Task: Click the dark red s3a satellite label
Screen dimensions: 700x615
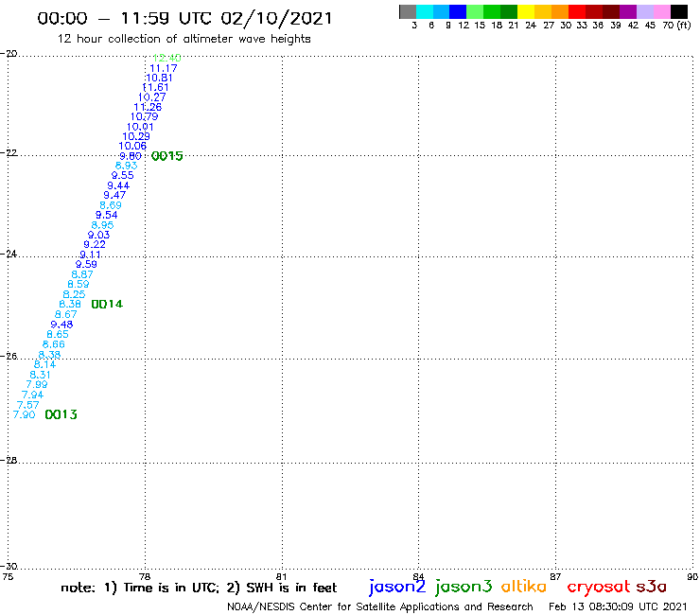Action: (x=652, y=587)
